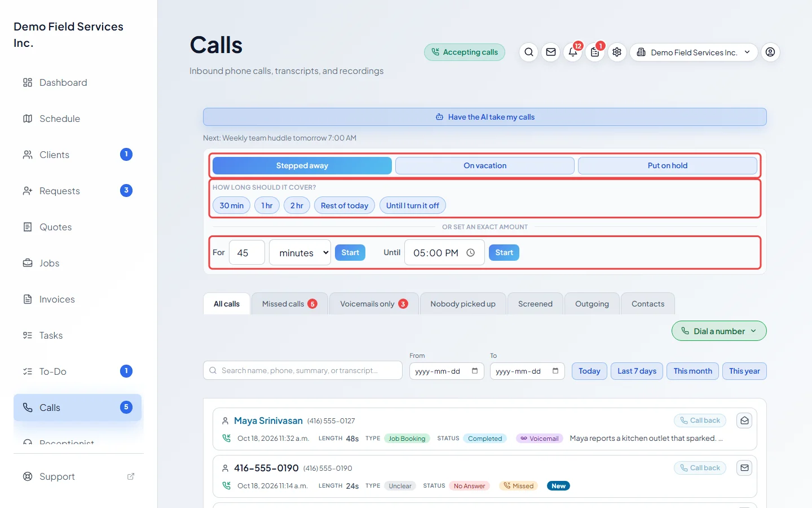
Task: Click Start next to the minutes dropdown
Action: click(350, 252)
